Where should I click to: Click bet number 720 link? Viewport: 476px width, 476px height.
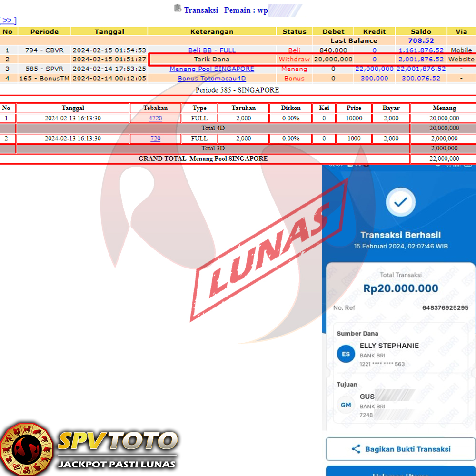[x=155, y=139]
